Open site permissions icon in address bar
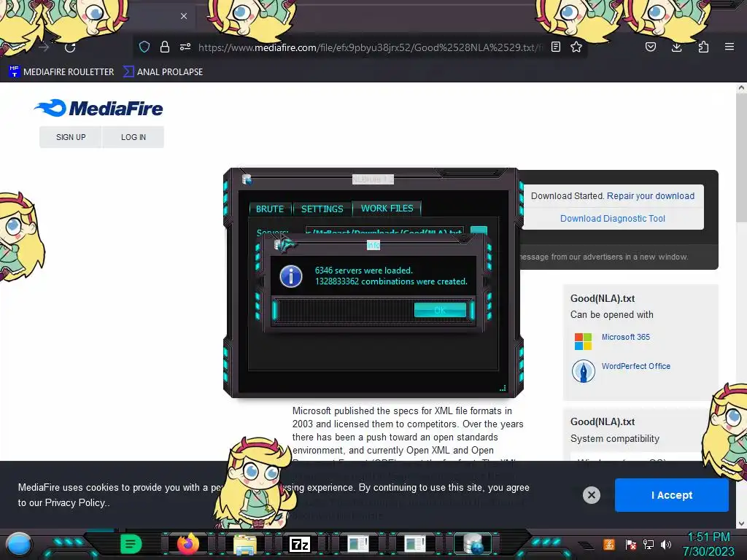 tap(185, 47)
